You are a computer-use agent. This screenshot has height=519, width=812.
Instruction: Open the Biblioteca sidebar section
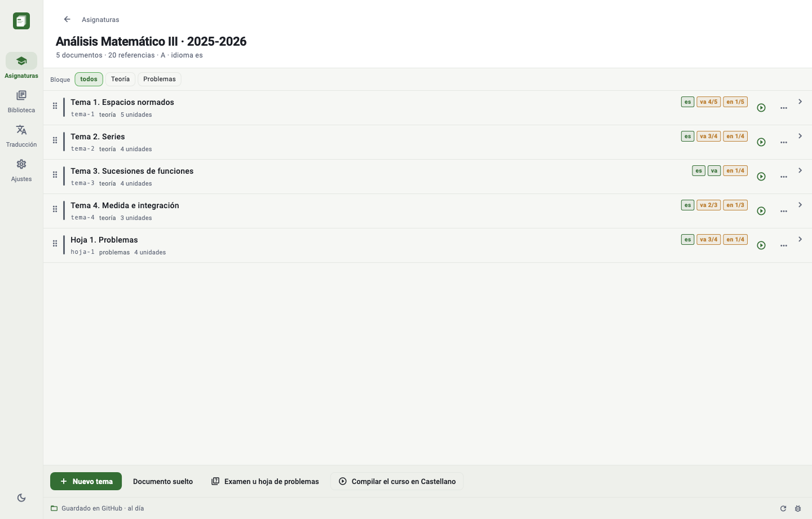pos(21,102)
